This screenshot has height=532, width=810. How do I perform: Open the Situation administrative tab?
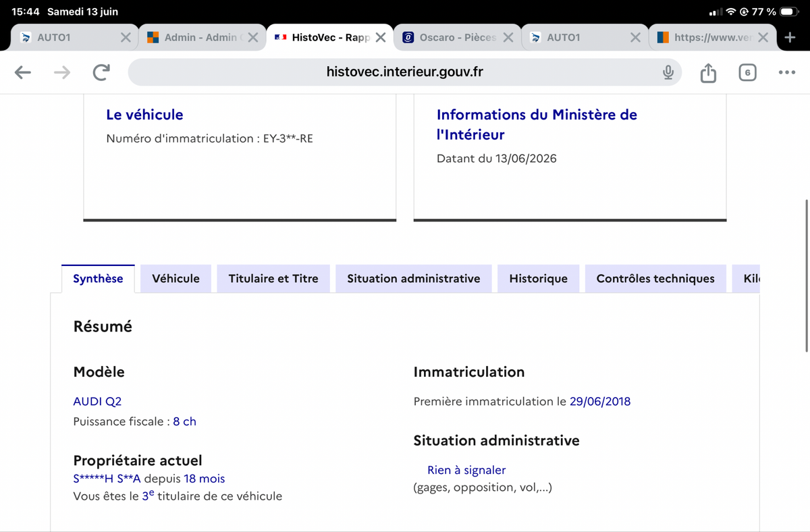(x=414, y=279)
